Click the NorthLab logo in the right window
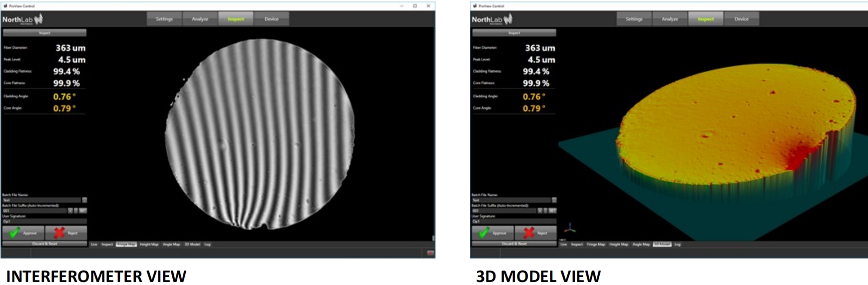The image size is (868, 285). (492, 19)
